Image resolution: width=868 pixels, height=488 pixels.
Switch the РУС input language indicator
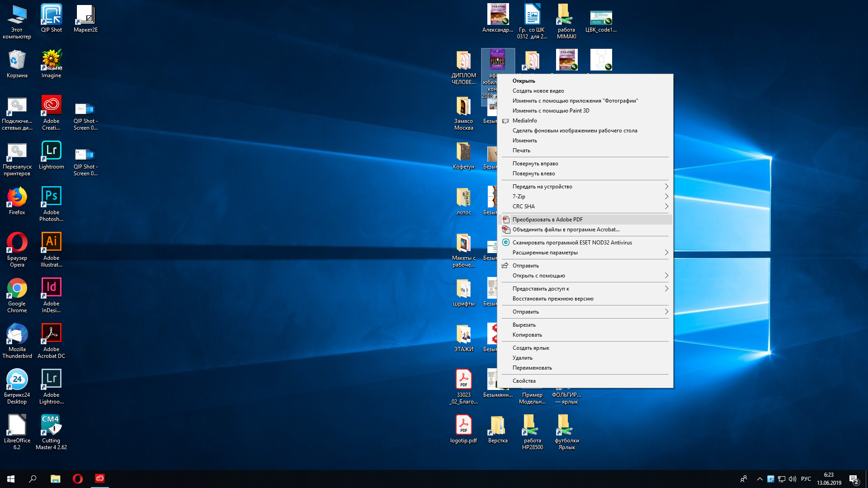806,479
